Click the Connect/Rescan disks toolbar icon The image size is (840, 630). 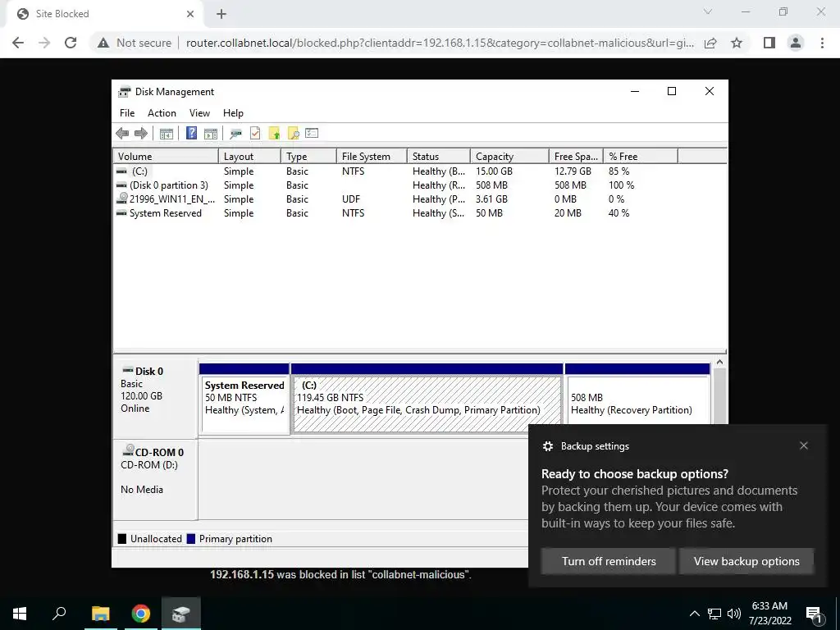point(235,134)
